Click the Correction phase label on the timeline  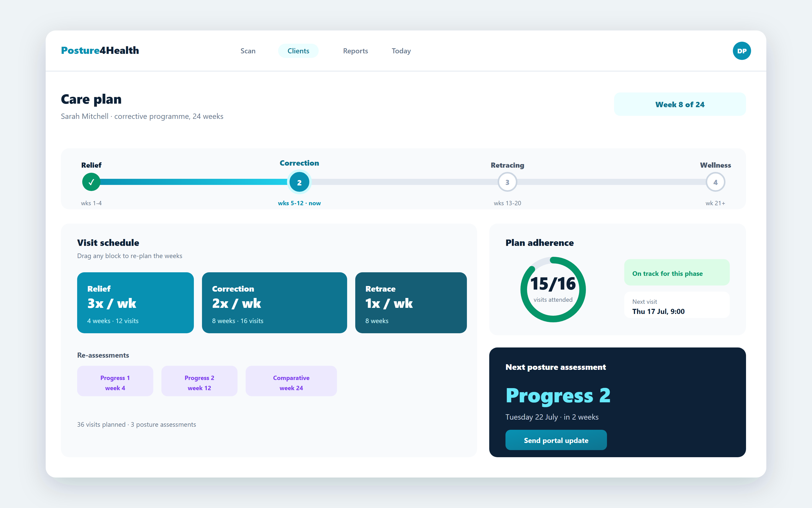(x=299, y=163)
